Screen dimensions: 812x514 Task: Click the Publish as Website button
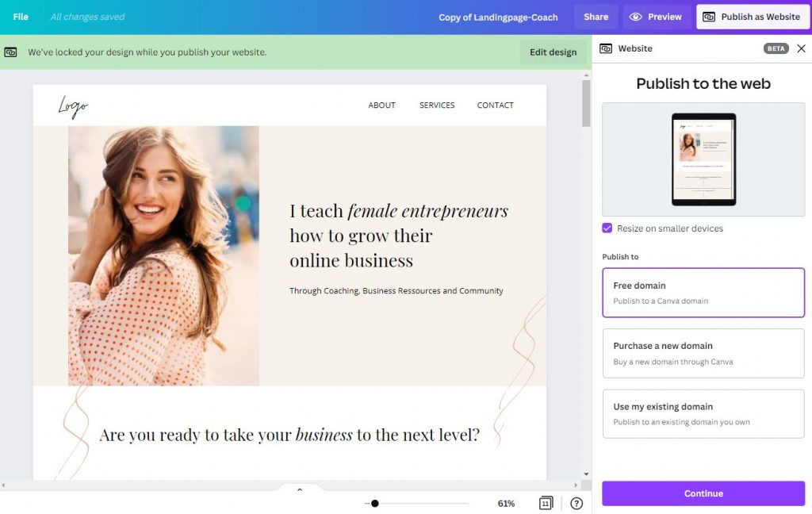(752, 16)
